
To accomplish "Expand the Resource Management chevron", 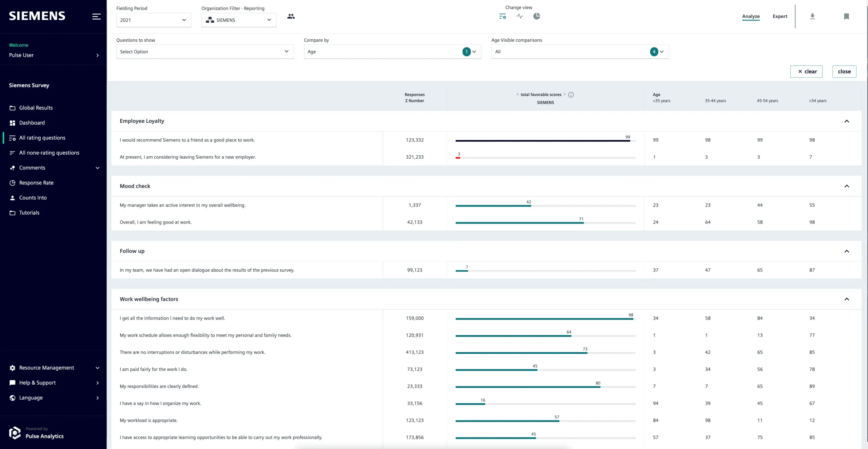I will click(x=98, y=368).
